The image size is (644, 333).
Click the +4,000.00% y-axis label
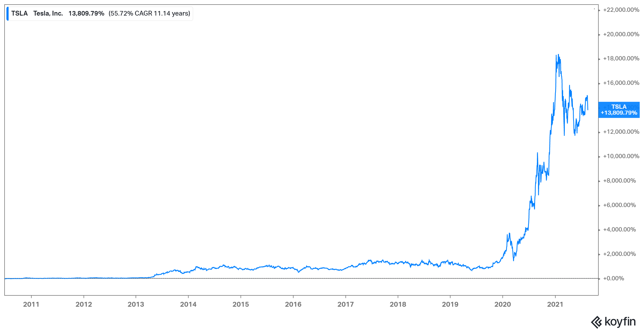pyautogui.click(x=620, y=230)
